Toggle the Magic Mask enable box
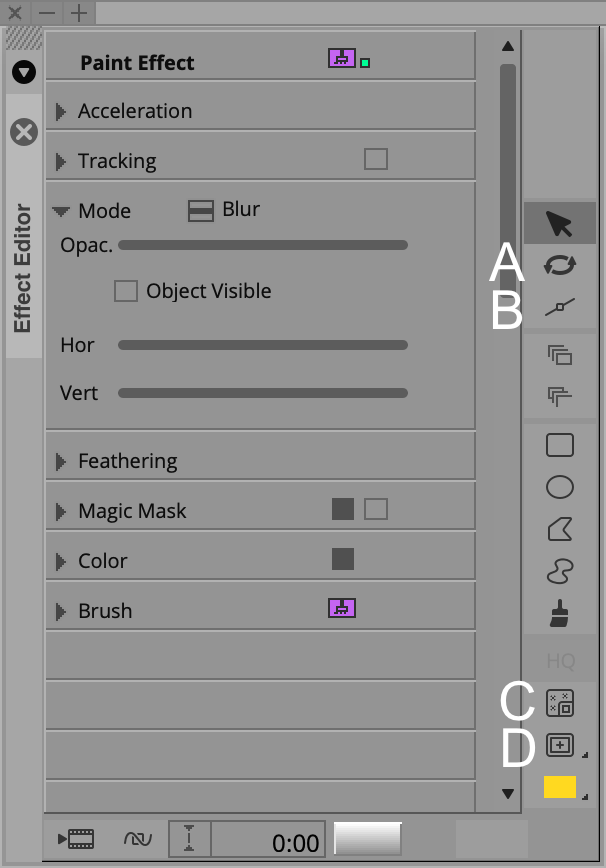Image resolution: width=606 pixels, height=868 pixels. click(x=376, y=509)
